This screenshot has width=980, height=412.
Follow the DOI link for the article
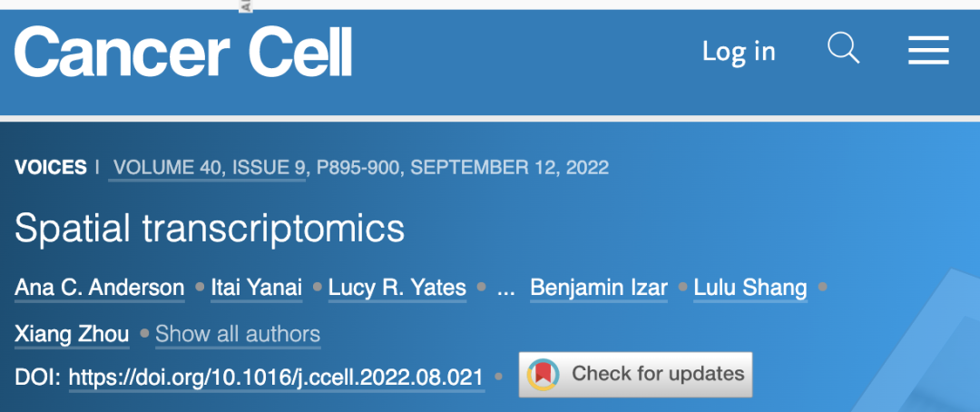pos(276,377)
